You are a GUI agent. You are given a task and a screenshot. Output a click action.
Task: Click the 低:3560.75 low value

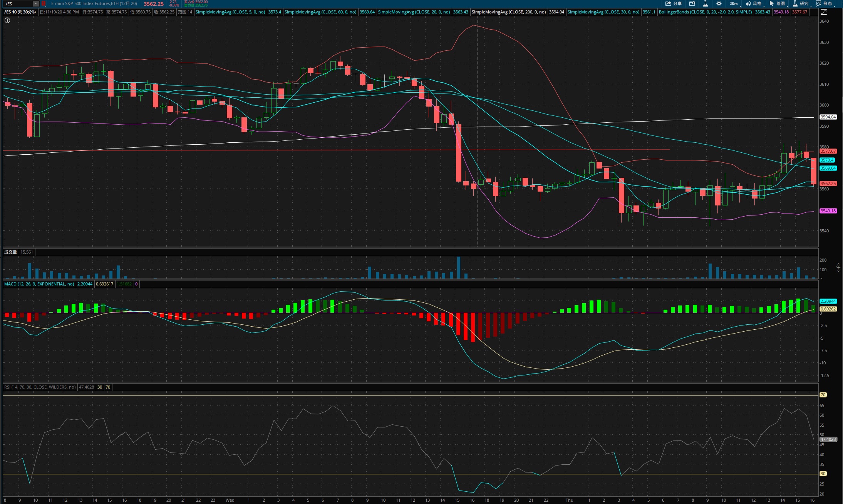pos(140,12)
